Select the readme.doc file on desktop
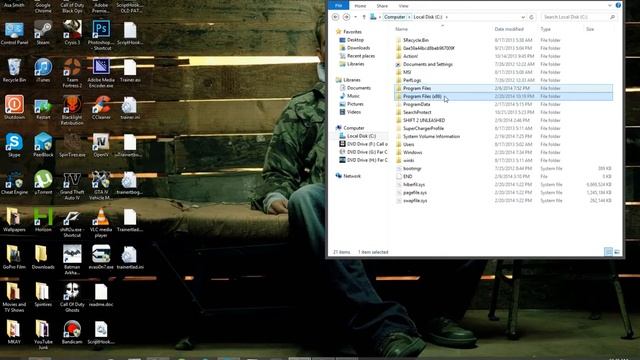640x360 pixels. pos(101,295)
